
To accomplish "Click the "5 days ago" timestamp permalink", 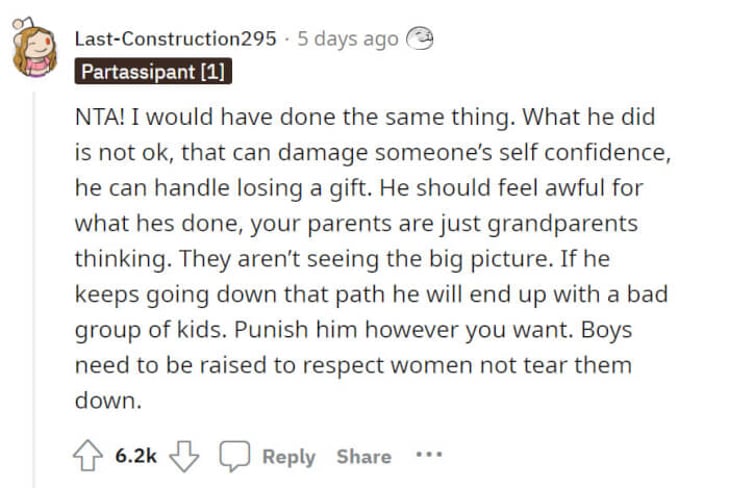I will click(x=348, y=39).
